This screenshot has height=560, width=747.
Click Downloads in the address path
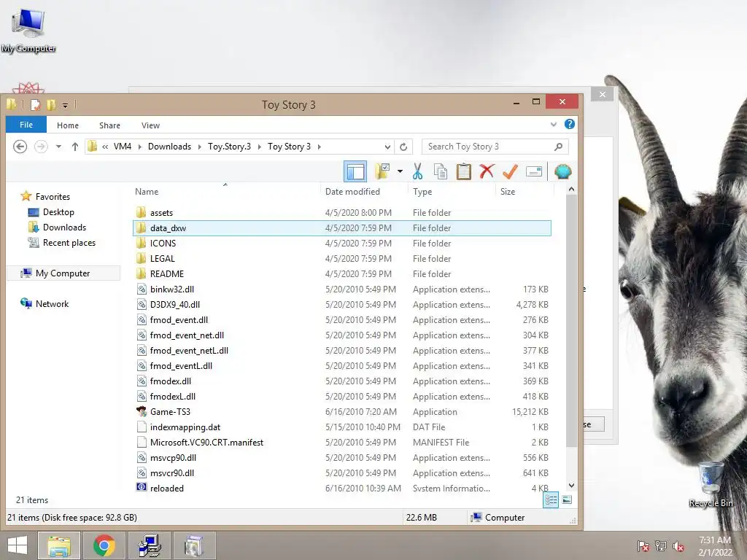click(169, 147)
